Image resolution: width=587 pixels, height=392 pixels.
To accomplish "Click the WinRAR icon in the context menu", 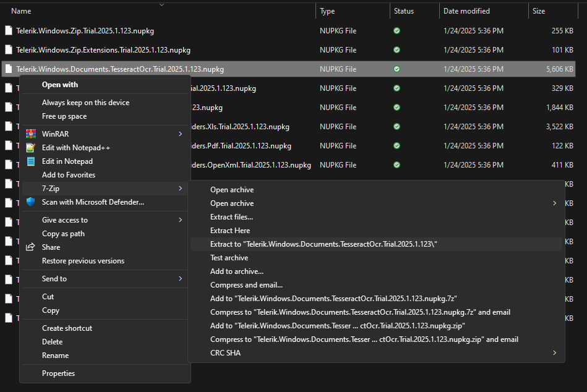I will (x=31, y=134).
